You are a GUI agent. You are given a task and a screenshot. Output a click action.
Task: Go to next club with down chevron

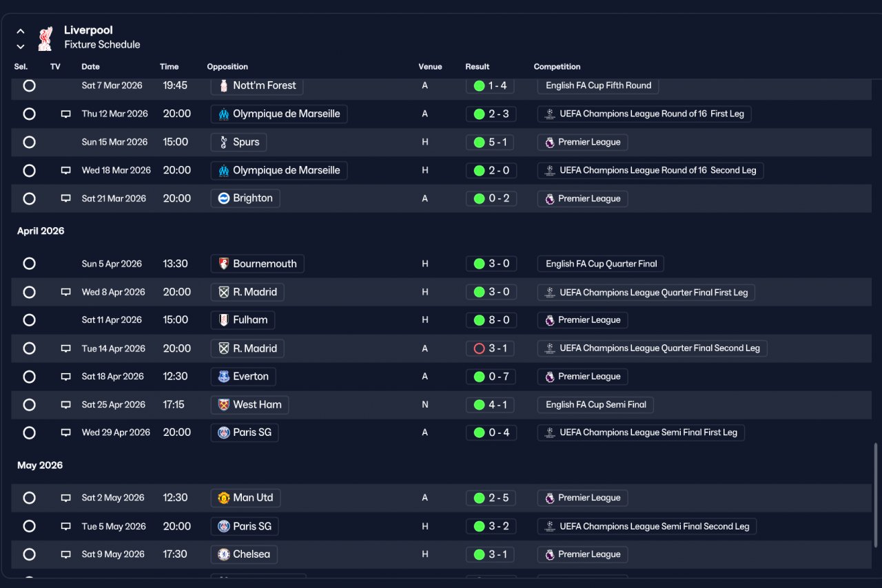[21, 46]
